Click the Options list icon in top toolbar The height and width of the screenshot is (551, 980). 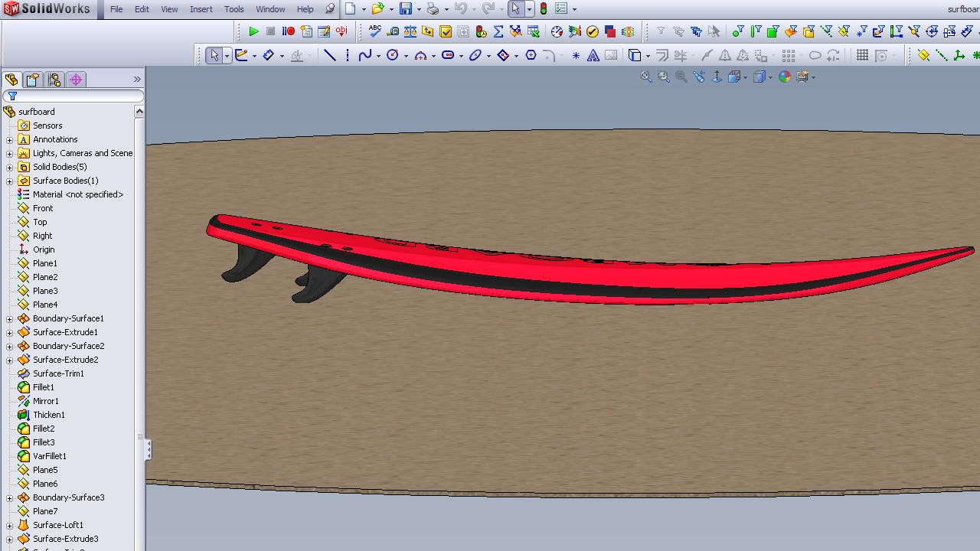coord(561,9)
